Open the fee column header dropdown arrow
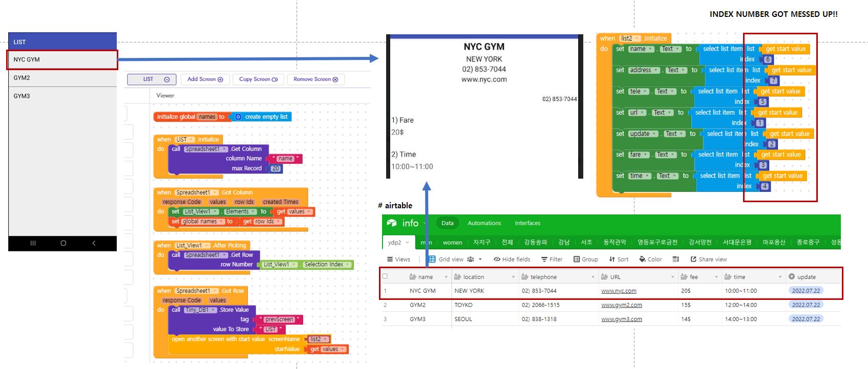 [716, 277]
